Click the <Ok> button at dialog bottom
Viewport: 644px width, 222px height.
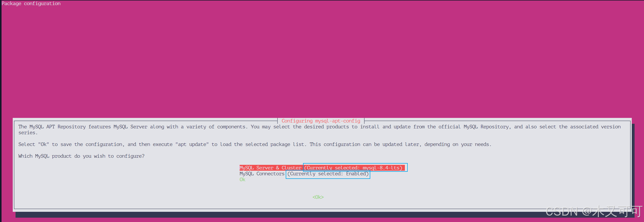[x=318, y=197]
